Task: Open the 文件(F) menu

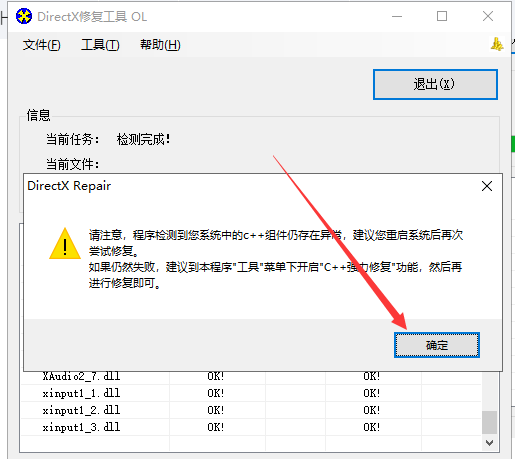Action: [x=42, y=45]
